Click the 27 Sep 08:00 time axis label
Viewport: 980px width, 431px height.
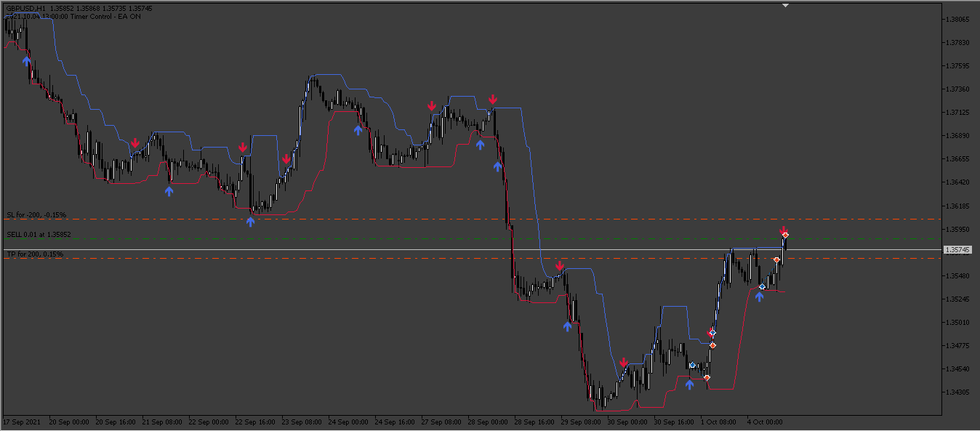(x=441, y=422)
